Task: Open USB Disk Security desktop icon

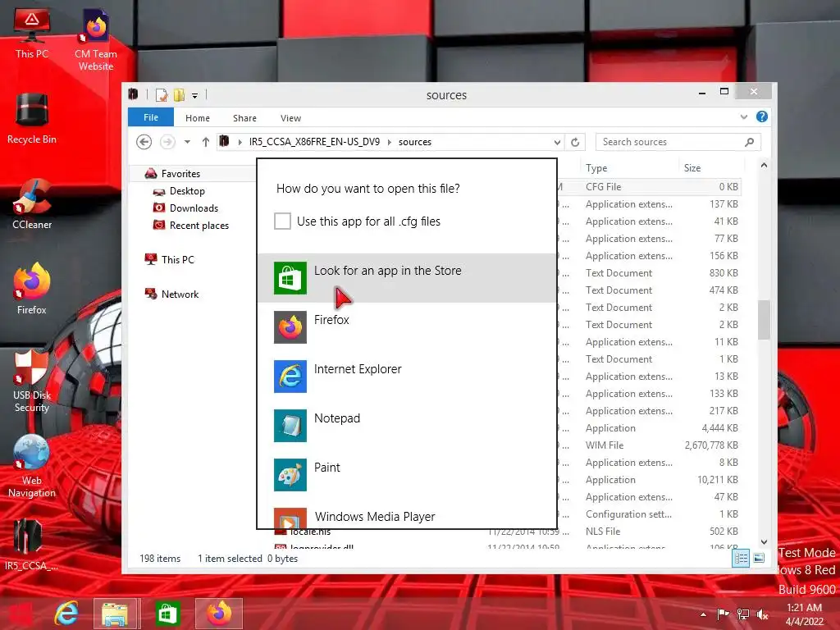Action: pos(32,381)
